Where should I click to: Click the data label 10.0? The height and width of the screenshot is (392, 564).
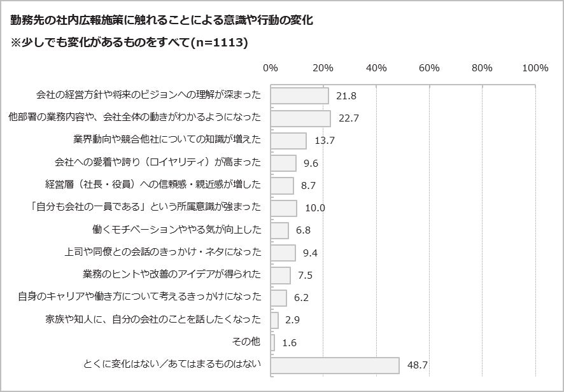pos(314,208)
